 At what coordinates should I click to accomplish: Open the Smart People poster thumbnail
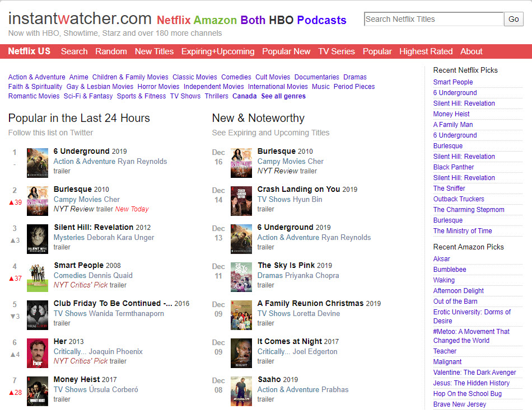point(38,277)
